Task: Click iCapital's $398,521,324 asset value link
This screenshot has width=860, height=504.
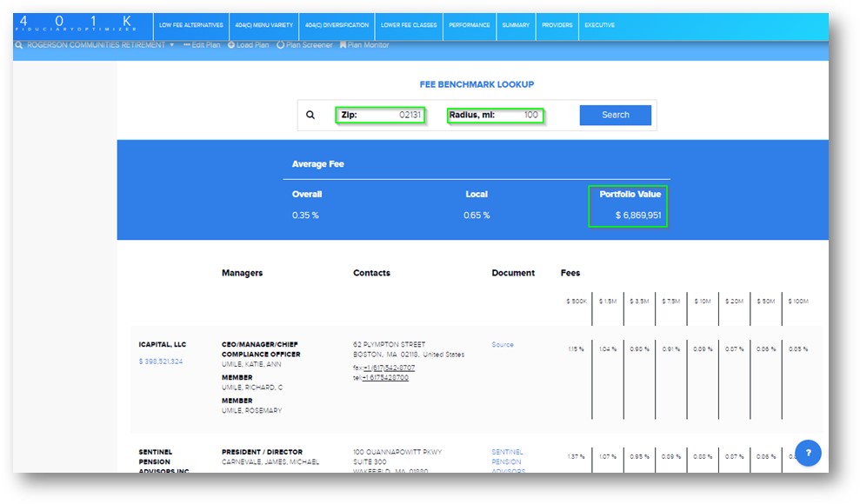Action: [x=161, y=361]
